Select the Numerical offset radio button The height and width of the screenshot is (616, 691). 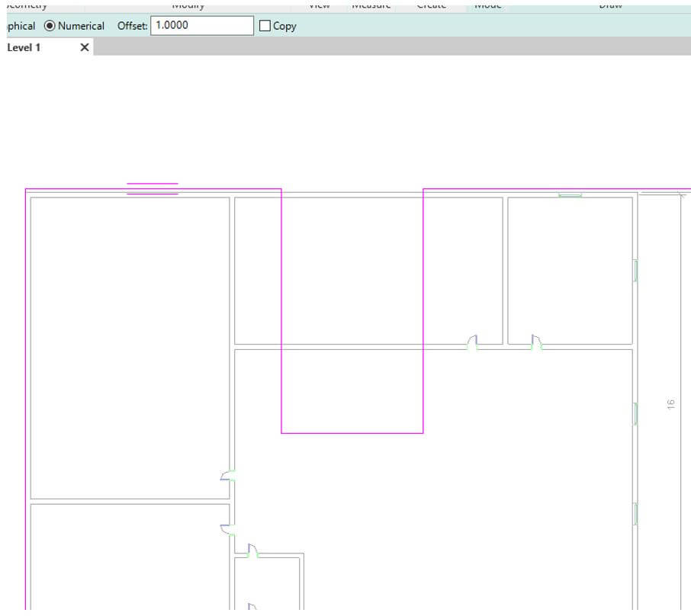click(50, 26)
